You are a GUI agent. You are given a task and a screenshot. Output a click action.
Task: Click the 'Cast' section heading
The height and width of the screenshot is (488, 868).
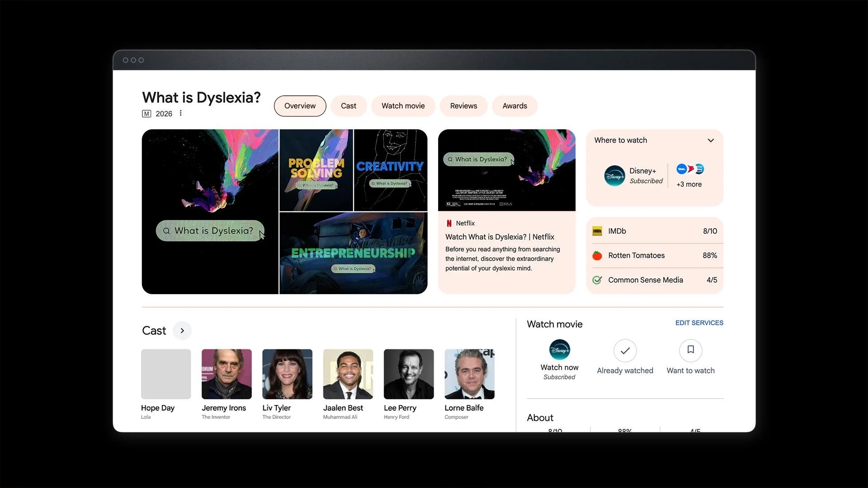click(x=154, y=331)
